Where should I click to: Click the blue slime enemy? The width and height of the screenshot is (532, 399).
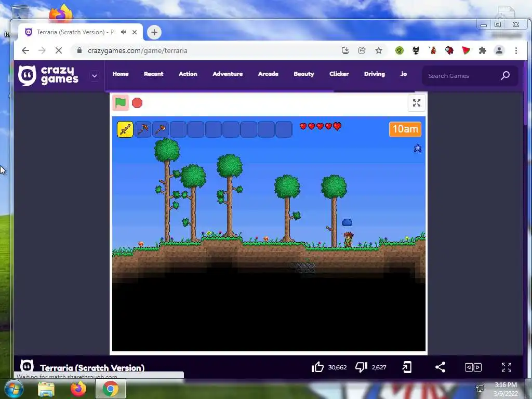click(347, 222)
